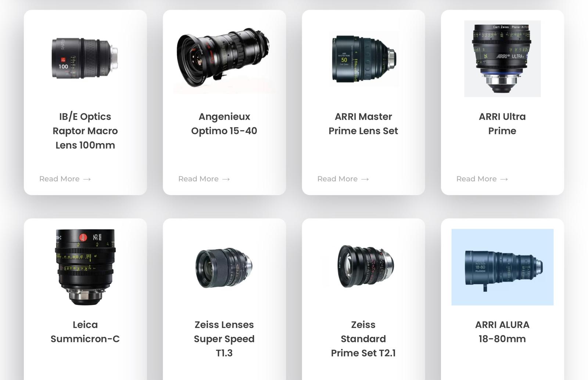Open the Leica Summicron-C title

click(x=85, y=332)
